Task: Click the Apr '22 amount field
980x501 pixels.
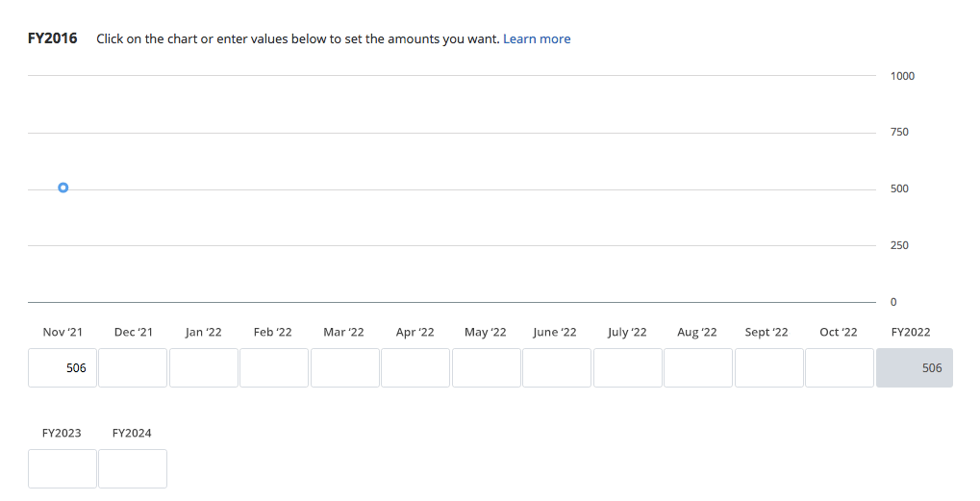Action: (x=415, y=368)
